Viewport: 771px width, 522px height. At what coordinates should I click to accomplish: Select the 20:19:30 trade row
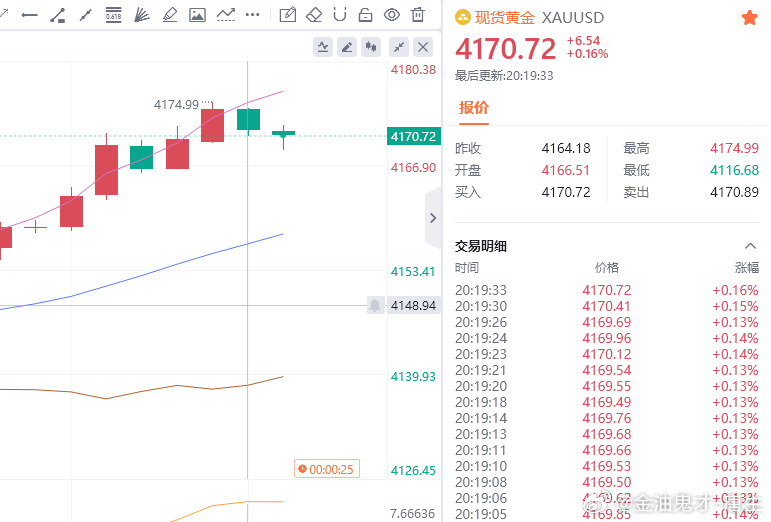(x=607, y=306)
